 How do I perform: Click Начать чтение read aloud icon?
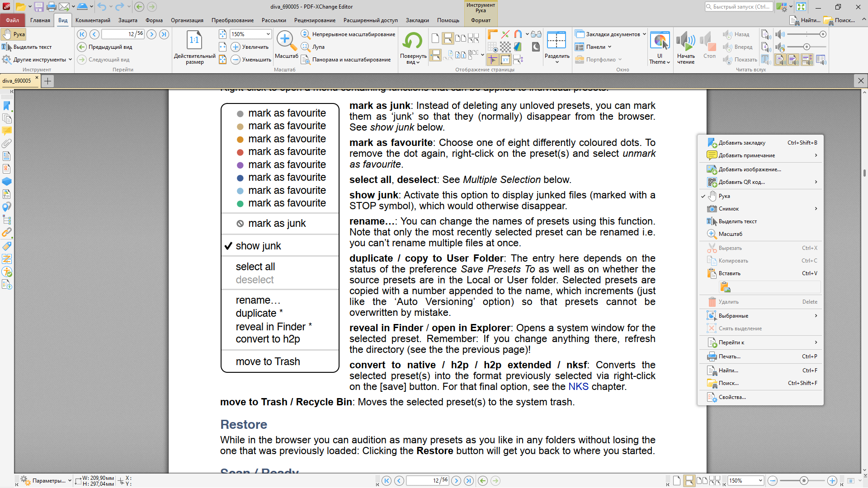(x=685, y=47)
